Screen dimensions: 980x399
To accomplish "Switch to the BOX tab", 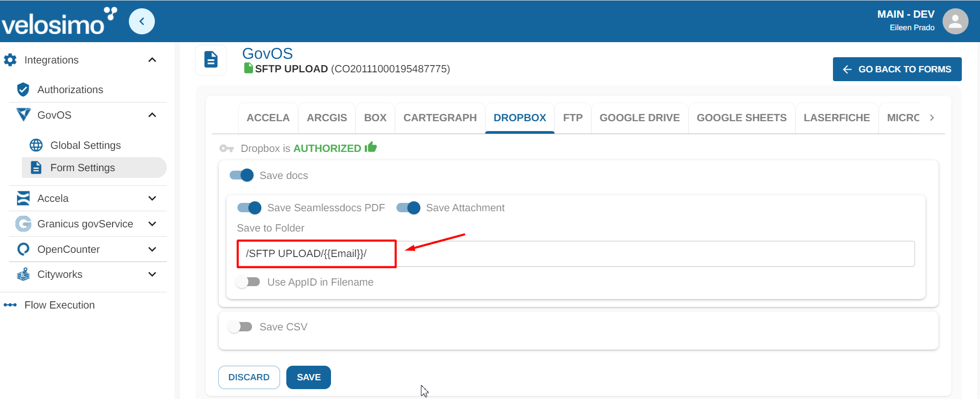I will click(x=375, y=118).
